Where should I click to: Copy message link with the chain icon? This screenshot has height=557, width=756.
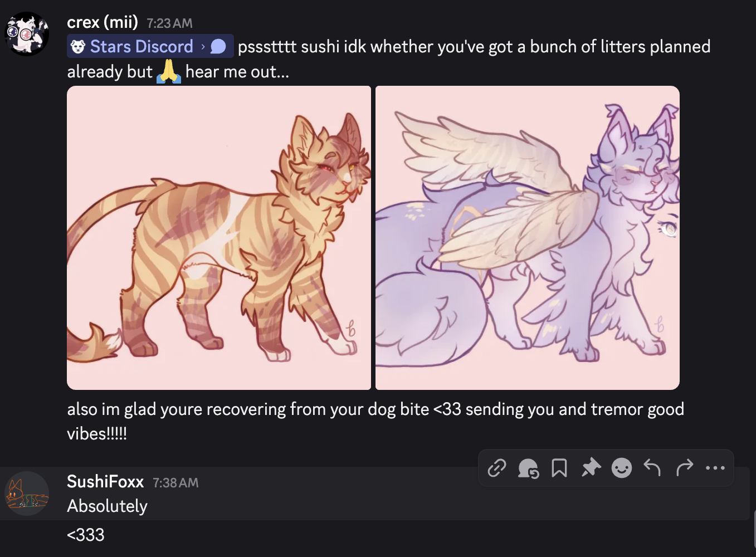497,468
